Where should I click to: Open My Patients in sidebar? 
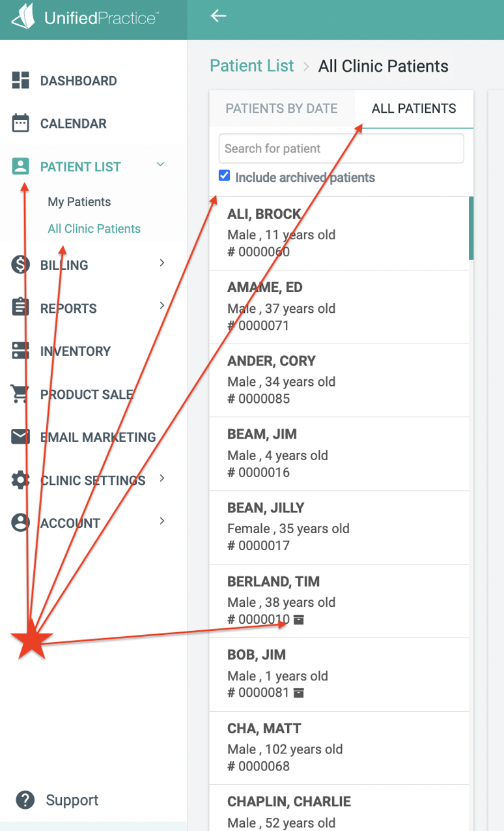(x=79, y=202)
